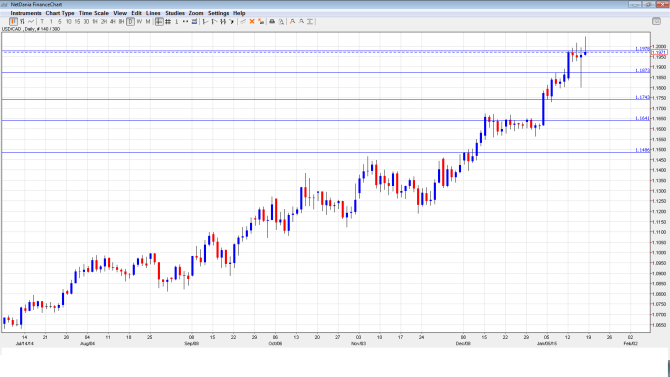This screenshot has height=377, width=670.
Task: Set time scale to 1 minute
Action: point(51,21)
